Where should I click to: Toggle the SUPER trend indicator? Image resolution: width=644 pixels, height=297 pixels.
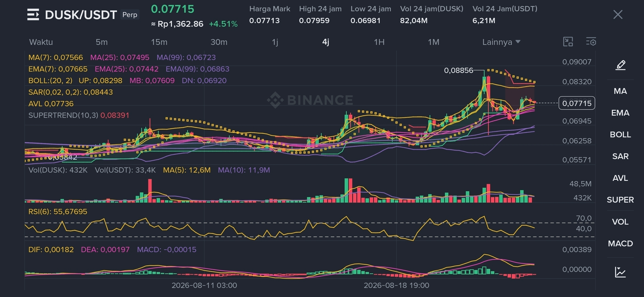(620, 200)
